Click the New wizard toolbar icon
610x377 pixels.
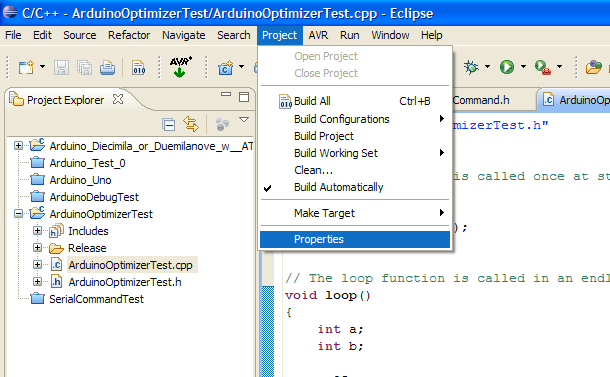click(26, 67)
